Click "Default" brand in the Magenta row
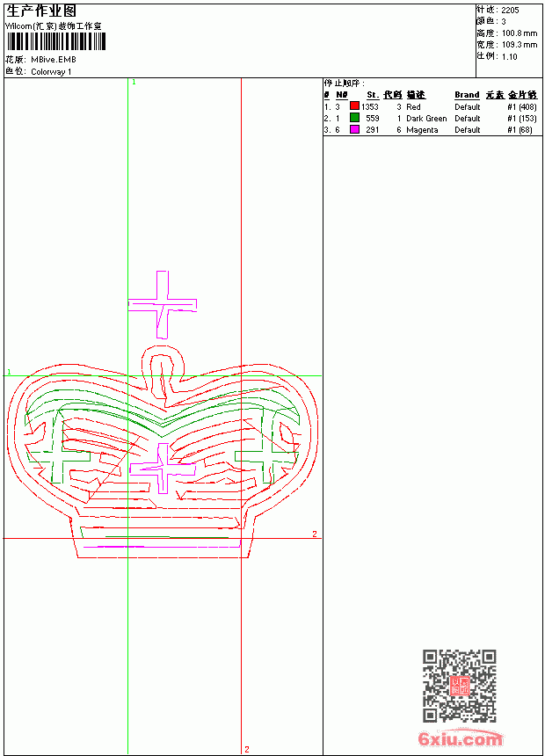545x756 pixels. [468, 130]
